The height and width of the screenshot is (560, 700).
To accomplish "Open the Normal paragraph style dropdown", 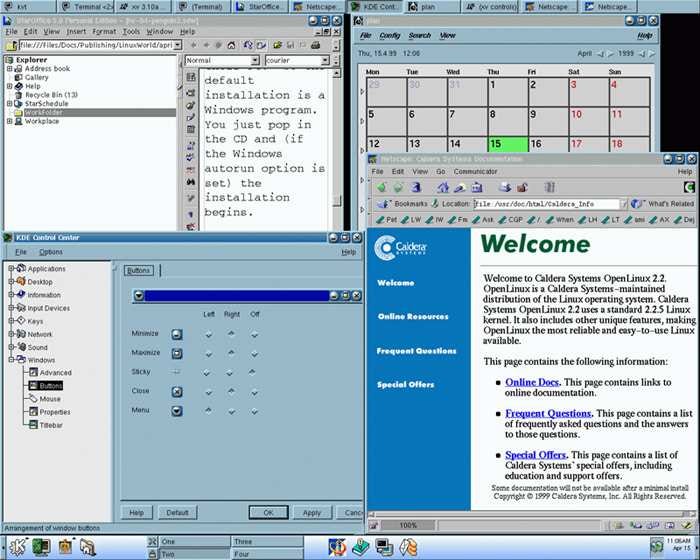I will [x=255, y=60].
